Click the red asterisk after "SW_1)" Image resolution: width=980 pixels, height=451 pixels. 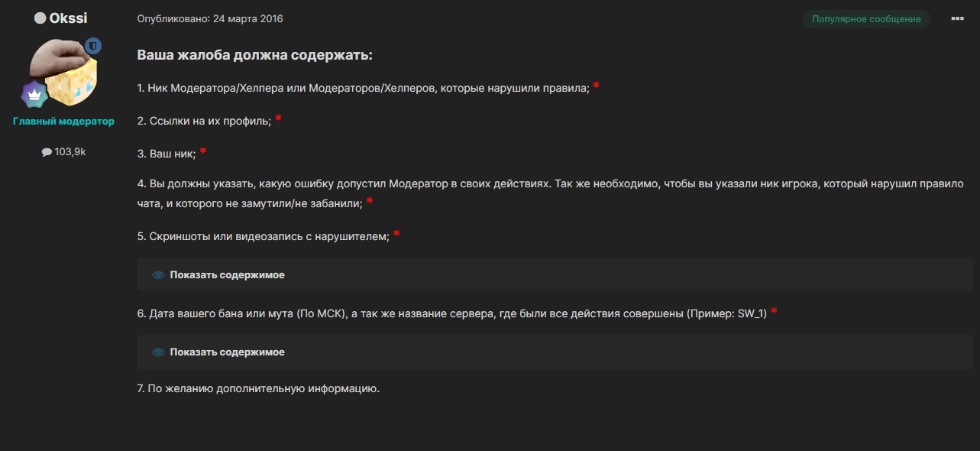[x=774, y=311]
